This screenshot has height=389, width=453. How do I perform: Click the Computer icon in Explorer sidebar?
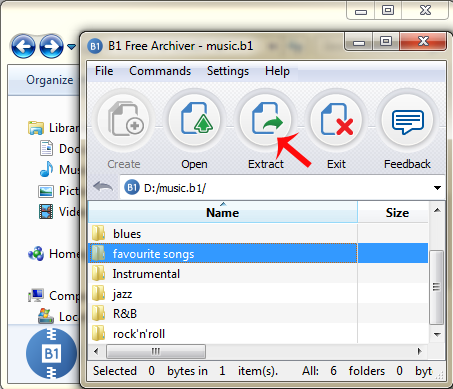pyautogui.click(x=36, y=295)
